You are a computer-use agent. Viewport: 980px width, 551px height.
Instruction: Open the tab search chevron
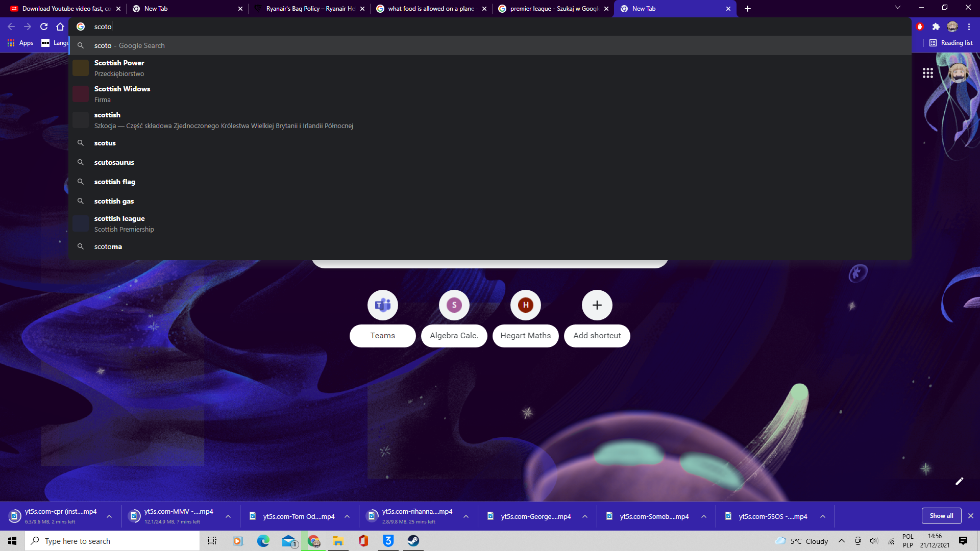coord(897,8)
